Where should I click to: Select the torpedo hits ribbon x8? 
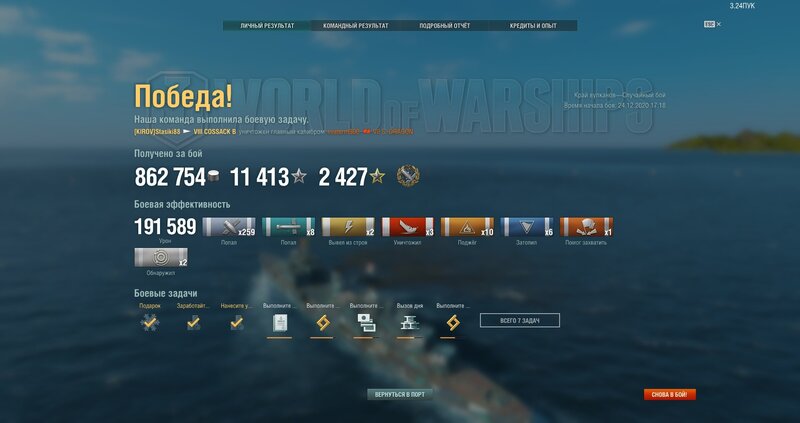coord(288,227)
